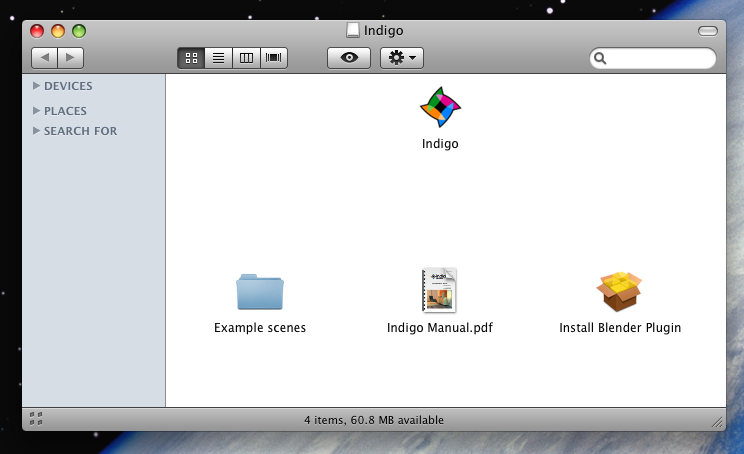Open the Example scenes folder
This screenshot has height=454, width=744.
click(260, 292)
